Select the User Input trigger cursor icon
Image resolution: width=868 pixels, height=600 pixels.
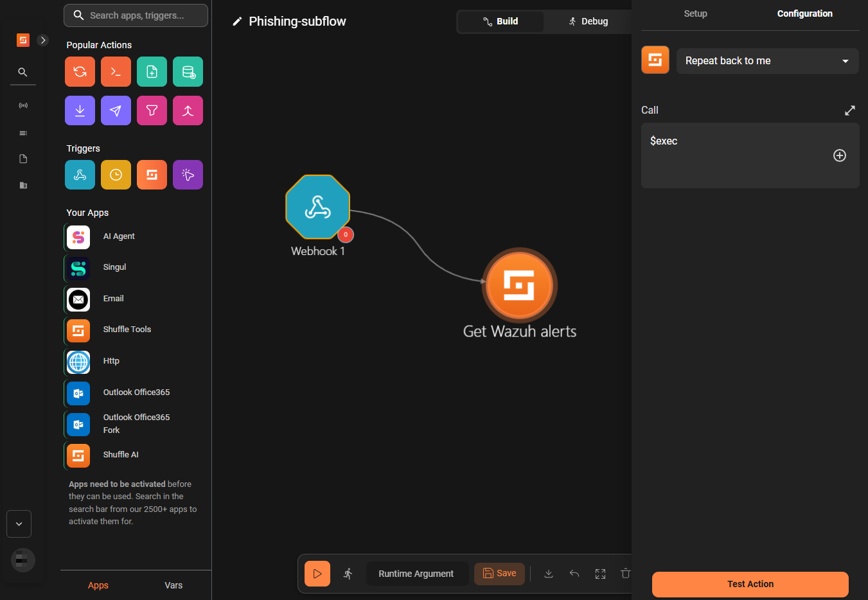click(188, 174)
